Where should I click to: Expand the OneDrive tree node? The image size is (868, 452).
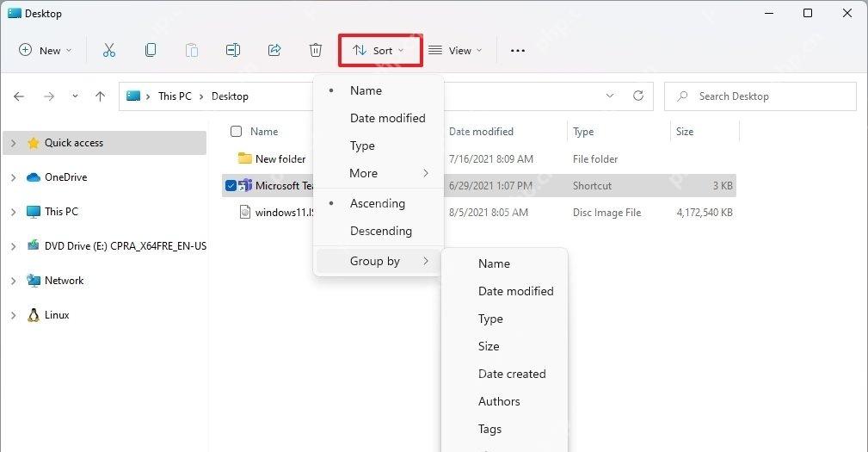point(13,177)
